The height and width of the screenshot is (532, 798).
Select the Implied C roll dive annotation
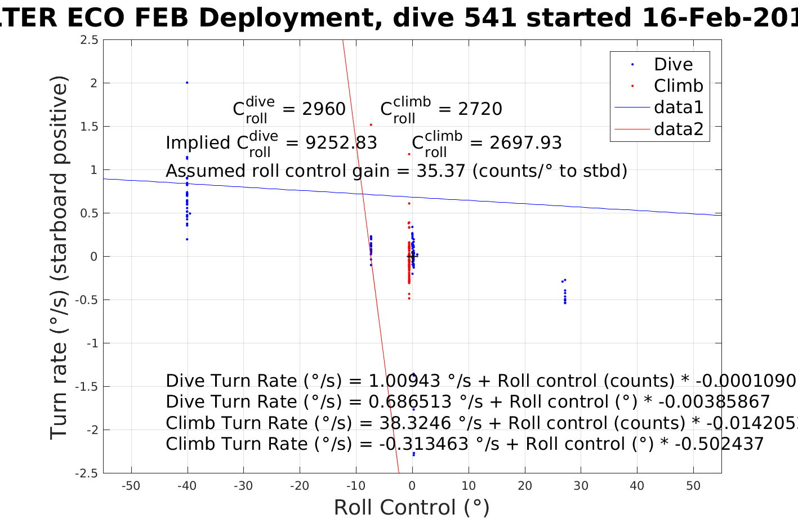coord(271,144)
